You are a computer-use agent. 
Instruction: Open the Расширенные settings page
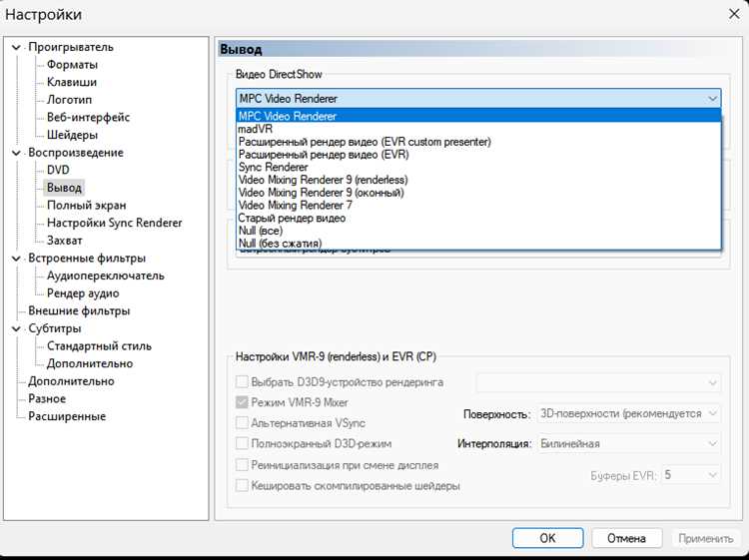click(x=67, y=417)
